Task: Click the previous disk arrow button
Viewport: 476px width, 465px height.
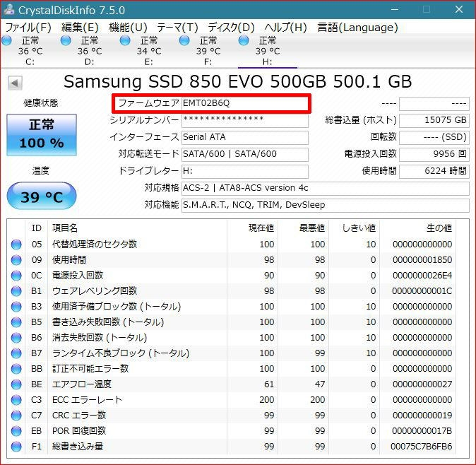Action: coord(15,83)
